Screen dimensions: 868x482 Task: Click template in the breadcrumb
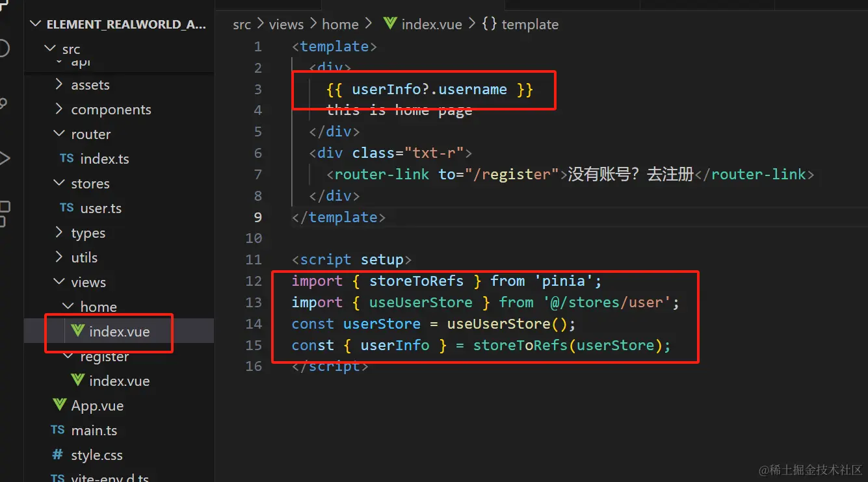pos(530,25)
